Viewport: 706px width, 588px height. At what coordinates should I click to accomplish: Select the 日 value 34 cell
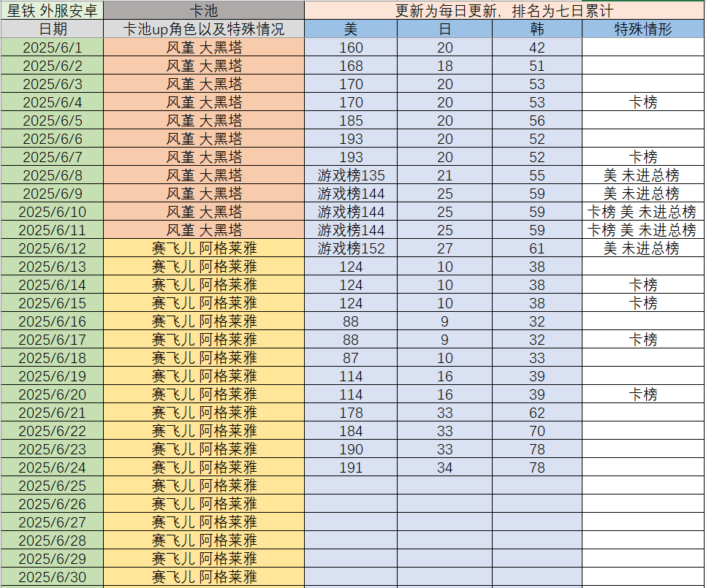444,467
